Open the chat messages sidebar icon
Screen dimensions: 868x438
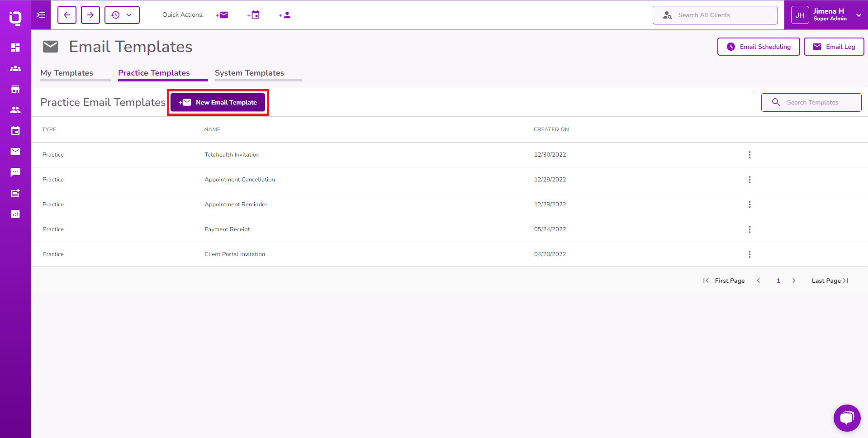tap(15, 172)
